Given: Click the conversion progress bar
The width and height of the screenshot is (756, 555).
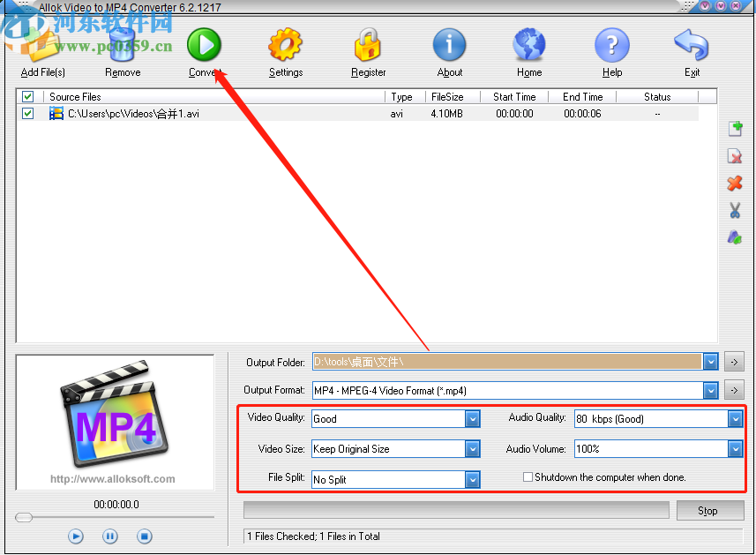Looking at the screenshot, I should [456, 510].
